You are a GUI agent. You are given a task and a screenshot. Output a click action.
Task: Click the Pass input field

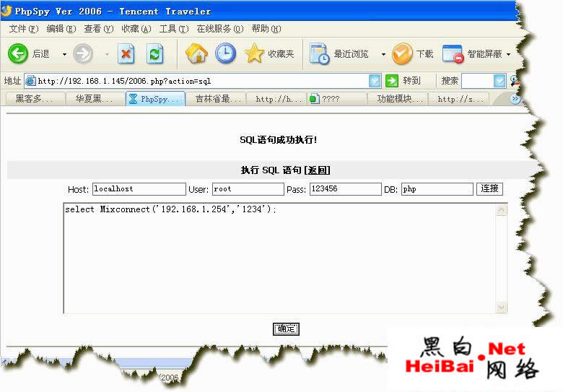(x=346, y=189)
